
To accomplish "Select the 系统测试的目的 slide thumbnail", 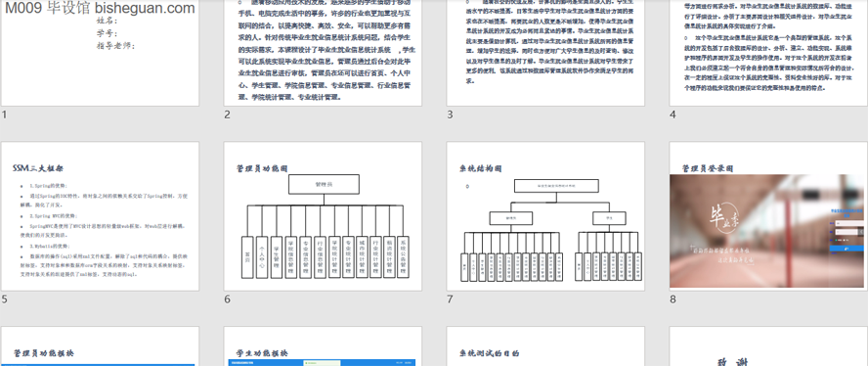I will tap(545, 346).
